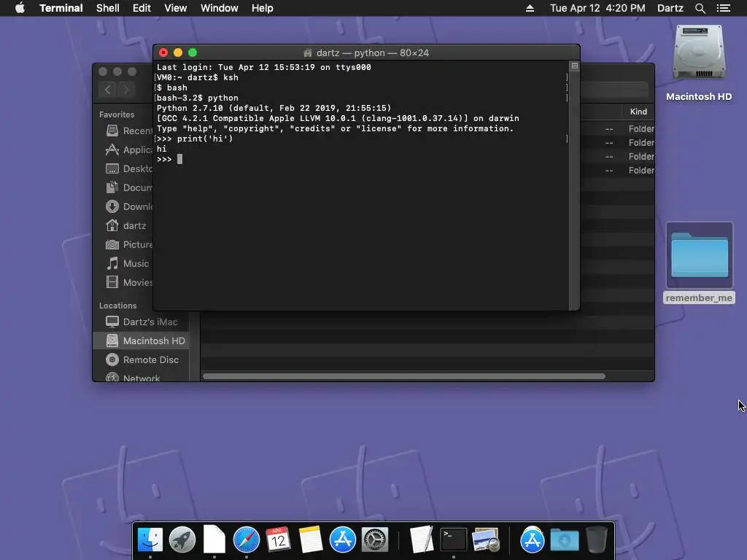Open Calendar icon showing 12 in Dock

pyautogui.click(x=278, y=540)
